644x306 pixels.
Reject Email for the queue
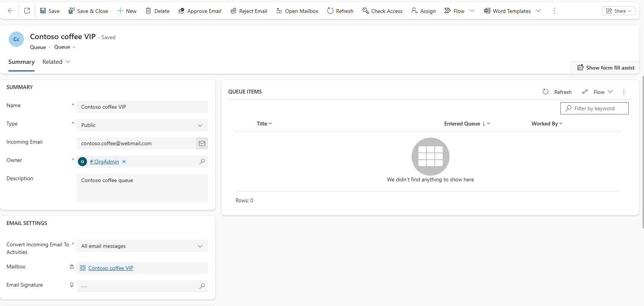249,11
